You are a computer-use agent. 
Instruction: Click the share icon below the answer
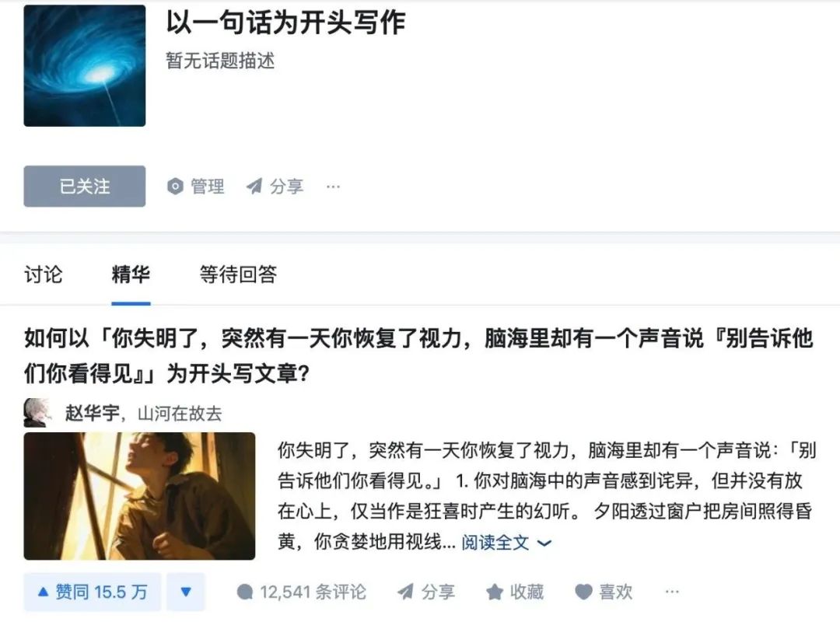[x=405, y=592]
